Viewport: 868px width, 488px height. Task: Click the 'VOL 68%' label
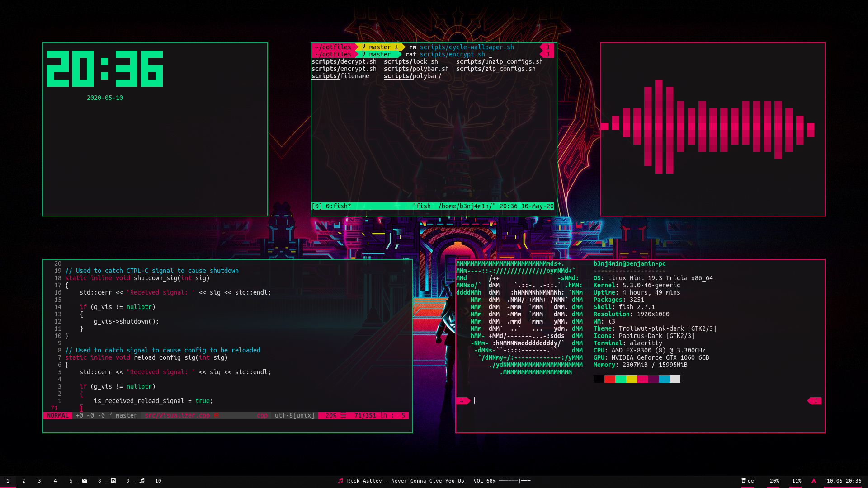click(485, 481)
